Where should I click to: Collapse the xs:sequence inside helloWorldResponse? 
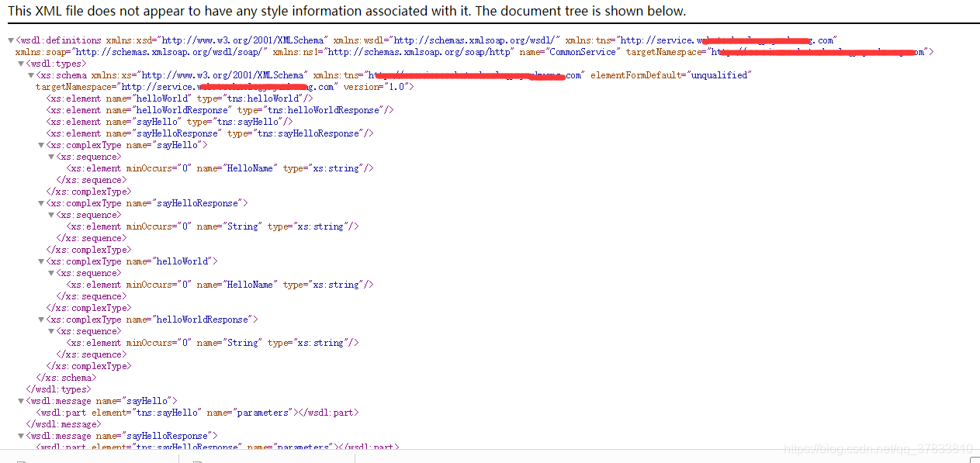pos(50,330)
